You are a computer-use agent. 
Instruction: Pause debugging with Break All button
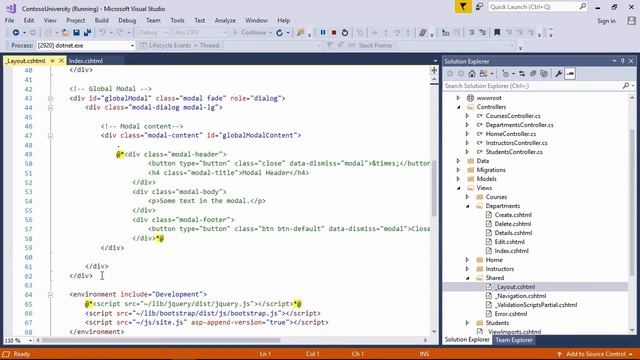323,33
